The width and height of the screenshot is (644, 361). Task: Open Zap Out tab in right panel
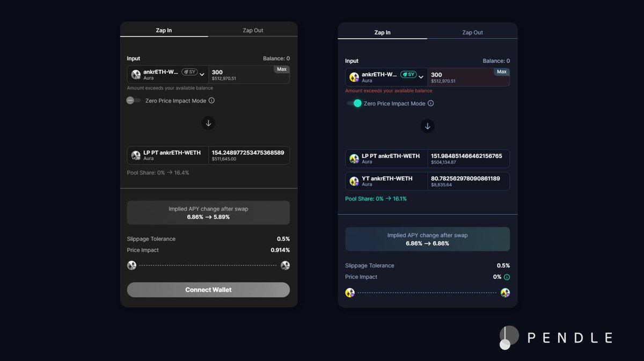pos(472,32)
